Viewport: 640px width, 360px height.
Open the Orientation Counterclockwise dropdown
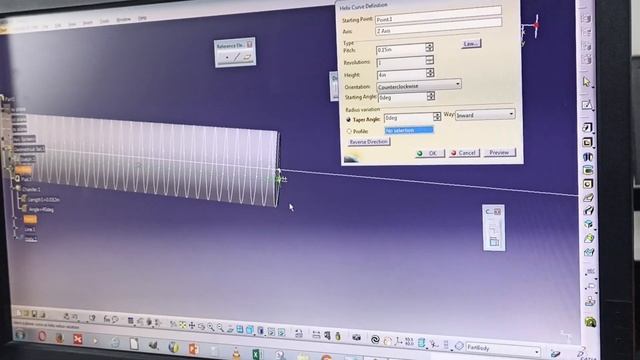click(419, 86)
